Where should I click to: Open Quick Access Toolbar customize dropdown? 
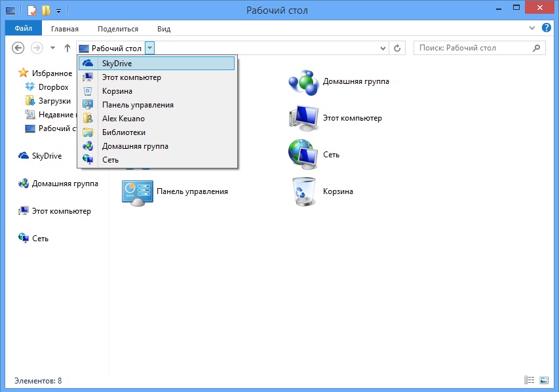[59, 10]
